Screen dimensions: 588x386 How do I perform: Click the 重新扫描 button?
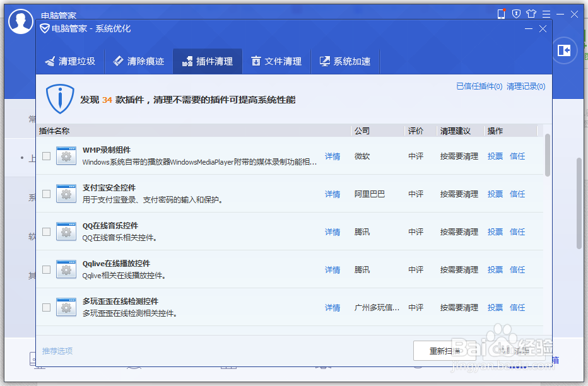tap(444, 351)
